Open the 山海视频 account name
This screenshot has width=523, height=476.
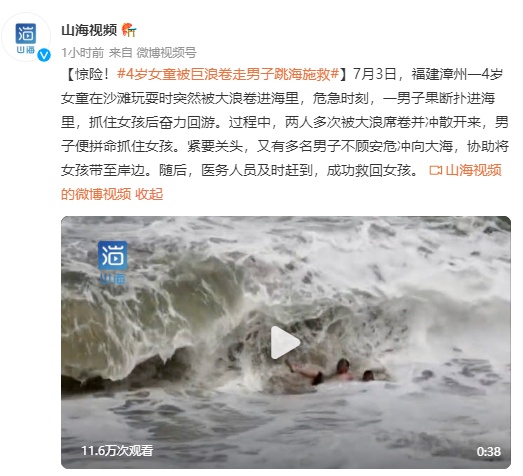(89, 30)
